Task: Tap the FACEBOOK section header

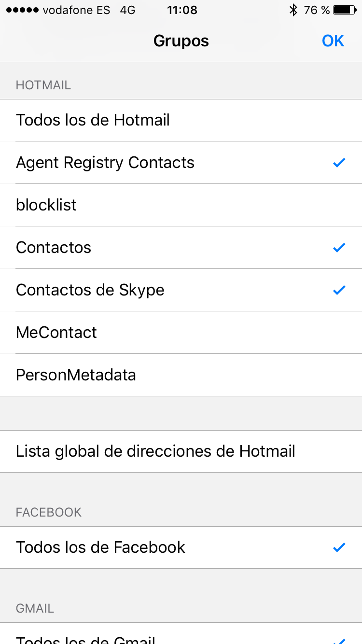Action: [49, 512]
